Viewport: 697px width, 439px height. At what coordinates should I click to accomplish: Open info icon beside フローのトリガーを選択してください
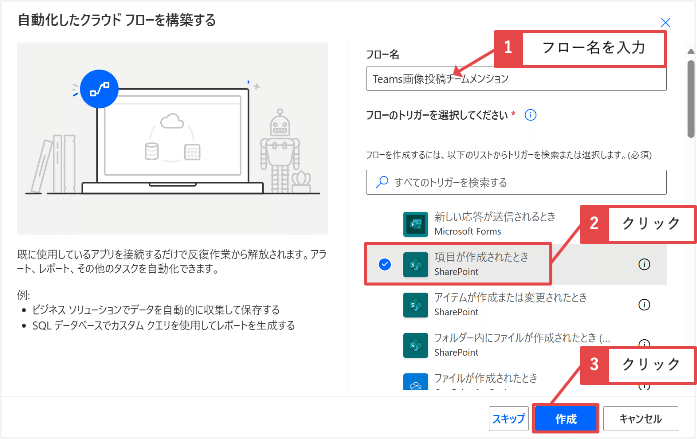530,115
